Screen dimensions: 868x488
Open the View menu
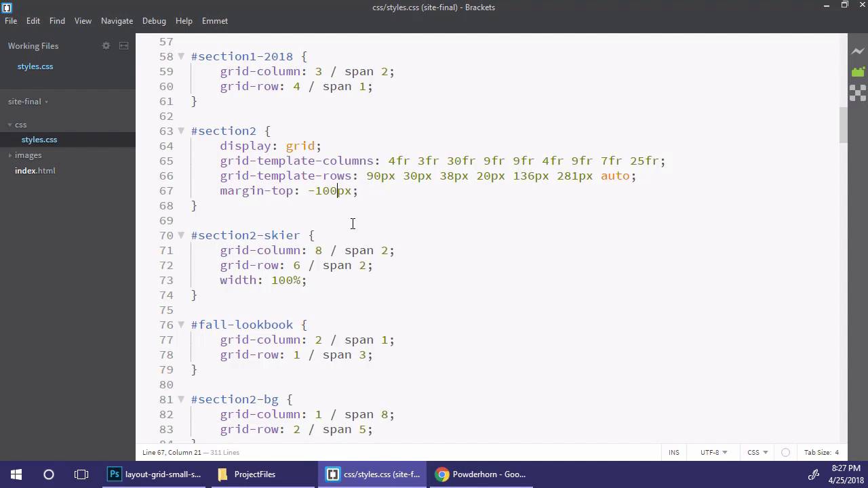point(83,21)
